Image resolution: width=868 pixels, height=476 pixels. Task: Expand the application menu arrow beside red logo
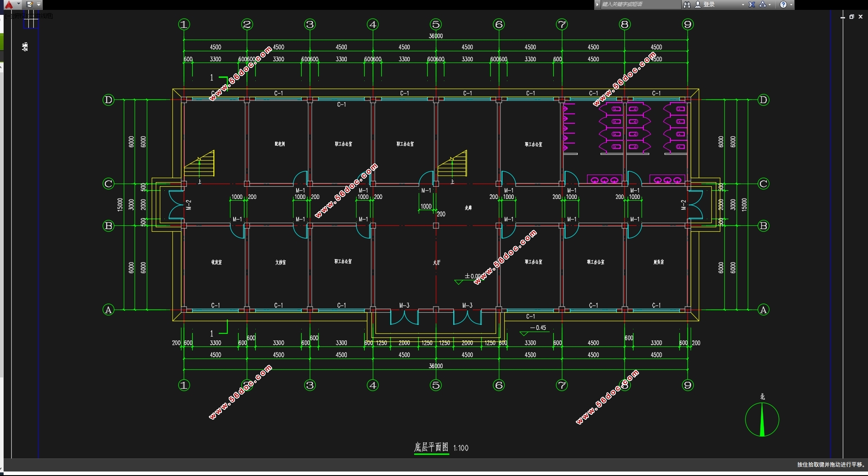(x=18, y=4)
